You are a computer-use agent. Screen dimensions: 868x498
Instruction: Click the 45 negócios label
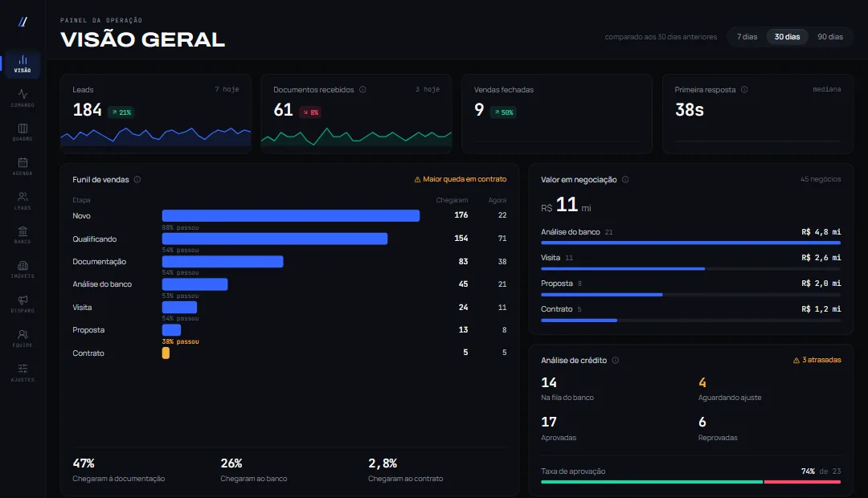coord(821,179)
